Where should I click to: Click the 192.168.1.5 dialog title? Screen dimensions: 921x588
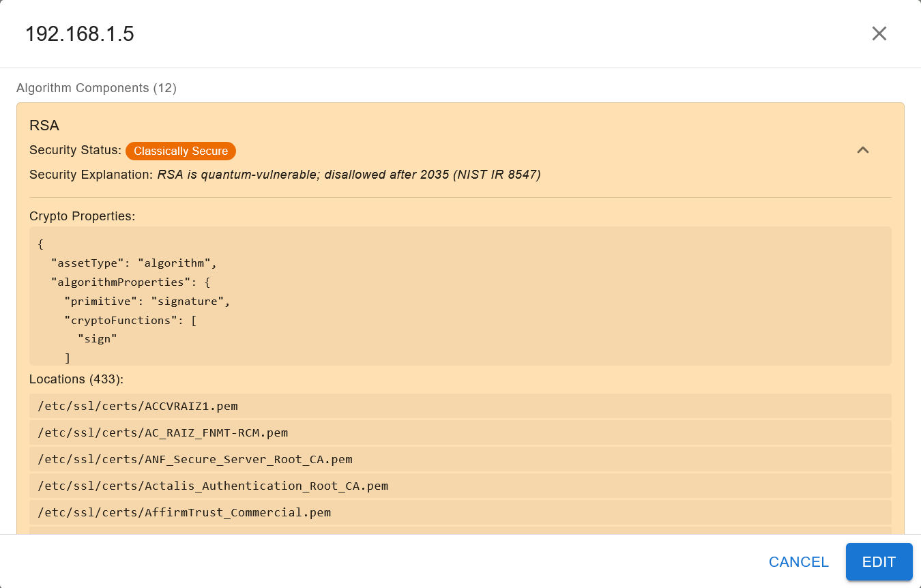click(80, 34)
